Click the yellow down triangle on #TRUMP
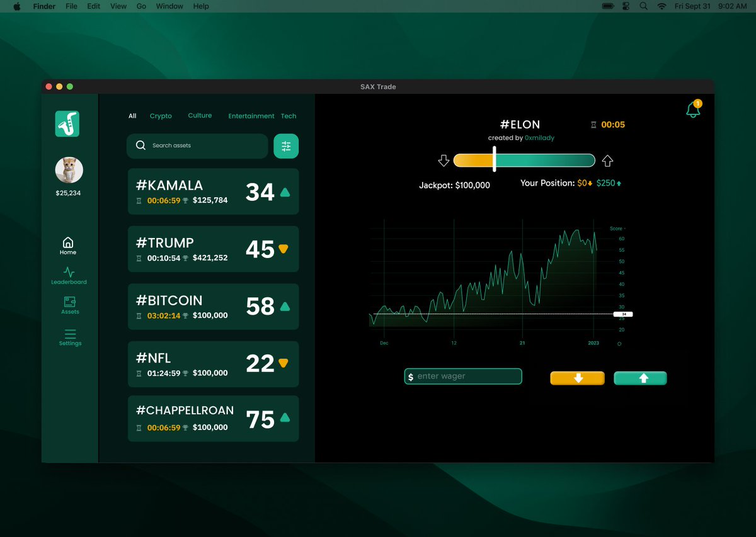This screenshot has width=756, height=537. (x=283, y=249)
